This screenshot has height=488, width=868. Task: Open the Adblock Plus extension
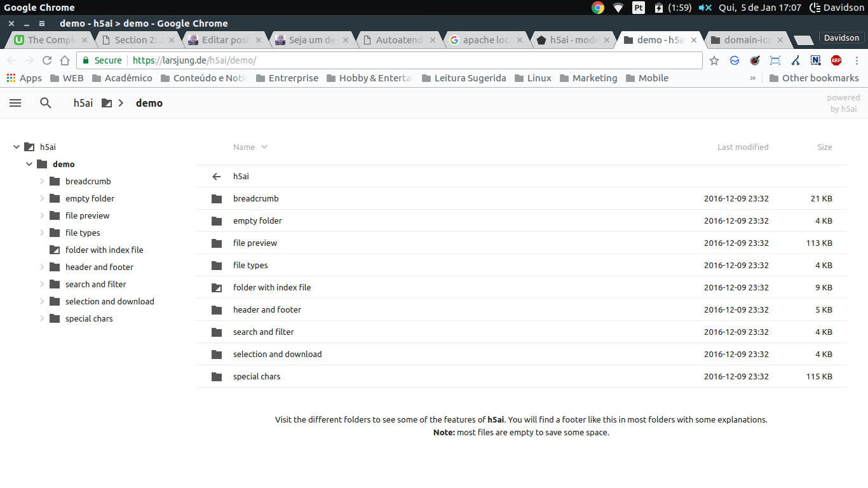coord(836,60)
